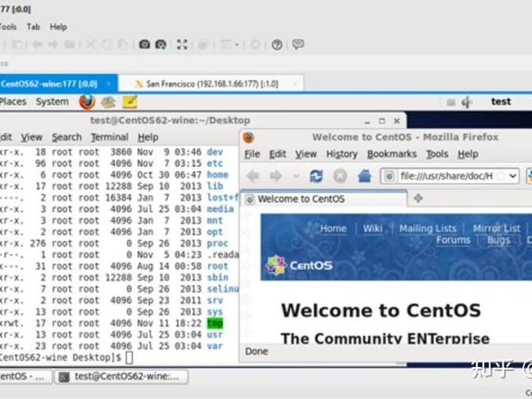Image resolution: width=532 pixels, height=399 pixels.
Task: Click the grayed-out gear settings toolbar icon
Action: pos(255,45)
